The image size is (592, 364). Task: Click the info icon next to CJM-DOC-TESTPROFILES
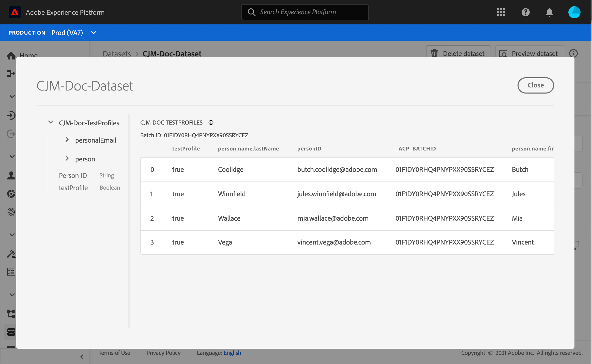pyautogui.click(x=211, y=123)
